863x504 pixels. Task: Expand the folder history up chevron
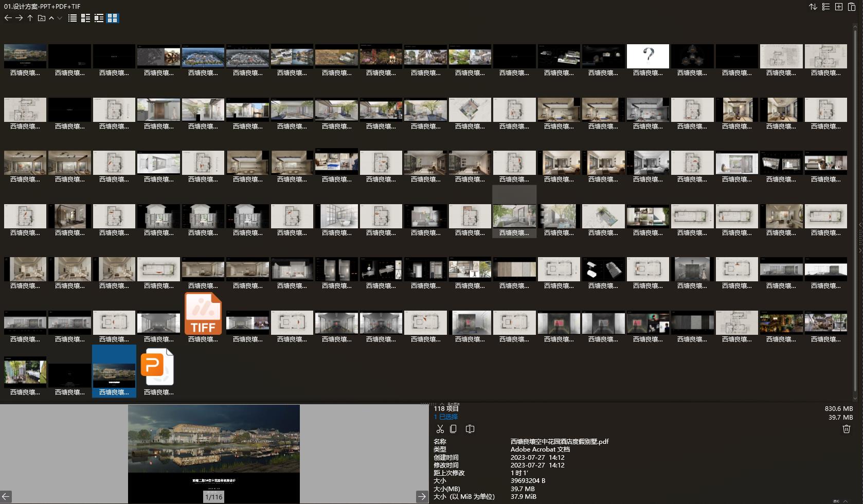[x=51, y=18]
